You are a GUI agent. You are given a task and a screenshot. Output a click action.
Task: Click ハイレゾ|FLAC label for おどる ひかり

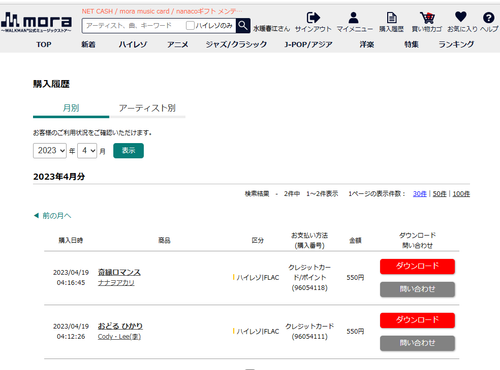(x=258, y=331)
